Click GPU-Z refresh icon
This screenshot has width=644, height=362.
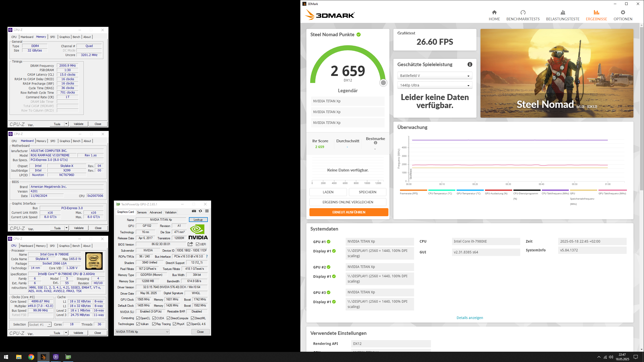200,211
